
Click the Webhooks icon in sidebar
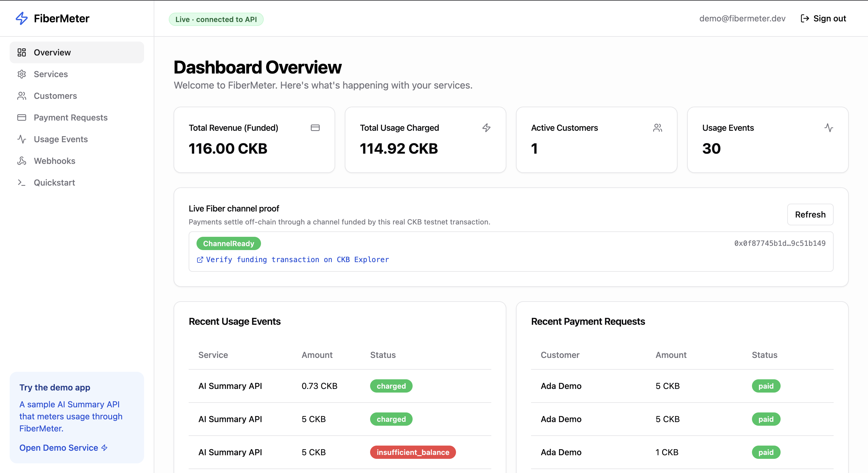click(x=22, y=161)
